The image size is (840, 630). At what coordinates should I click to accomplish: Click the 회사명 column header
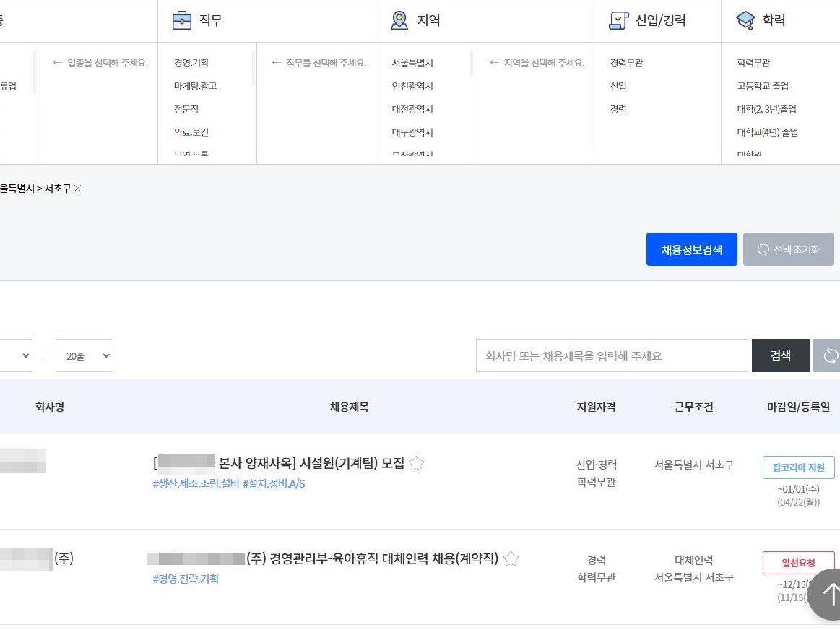[x=49, y=407]
